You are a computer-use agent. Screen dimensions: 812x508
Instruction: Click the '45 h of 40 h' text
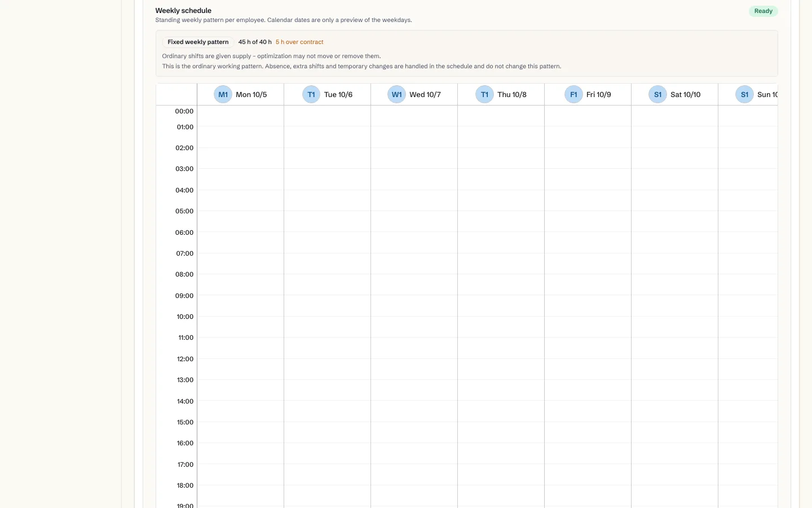[255, 42]
